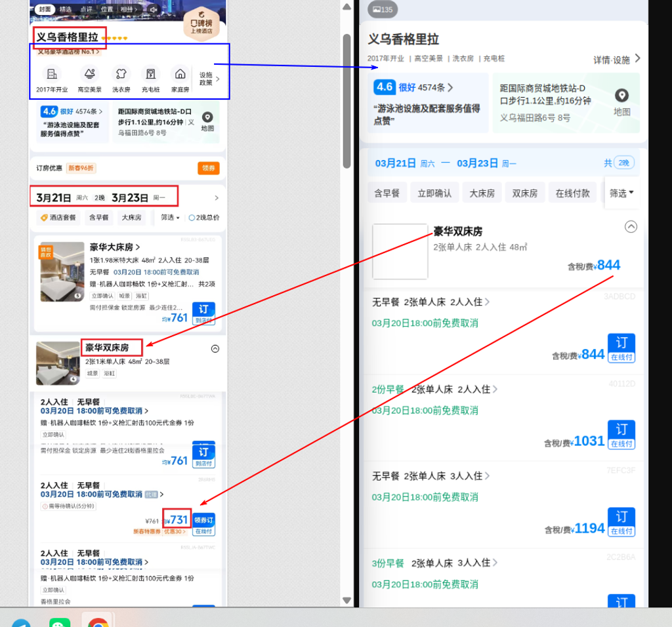This screenshot has width=672, height=627.
Task: Select the 2晚总价 radio option
Action: point(204,218)
